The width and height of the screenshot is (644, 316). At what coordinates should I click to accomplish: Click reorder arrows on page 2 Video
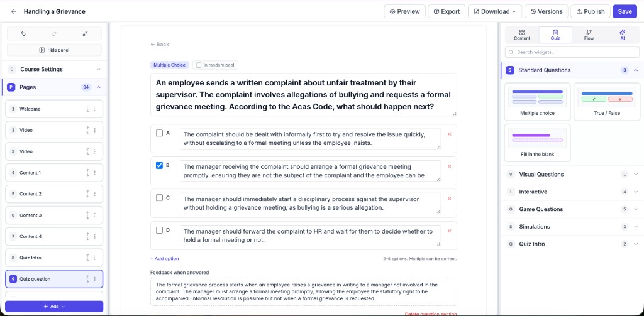click(87, 130)
